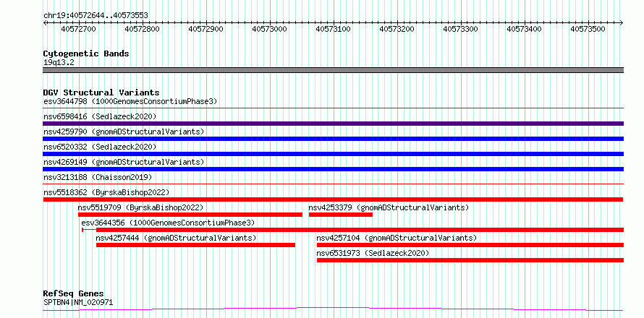Select the purple nsv6598416 variant bar

[333, 124]
